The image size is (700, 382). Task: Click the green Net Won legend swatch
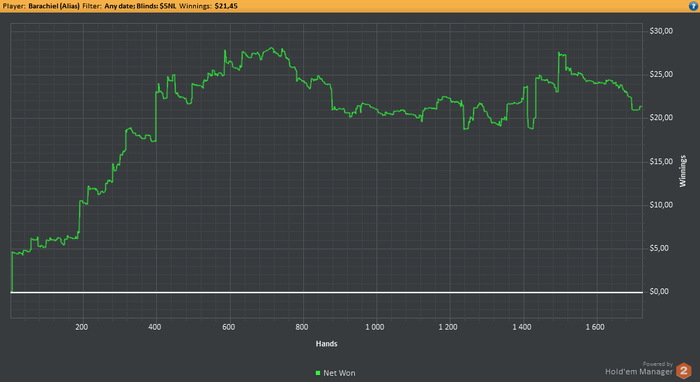318,373
